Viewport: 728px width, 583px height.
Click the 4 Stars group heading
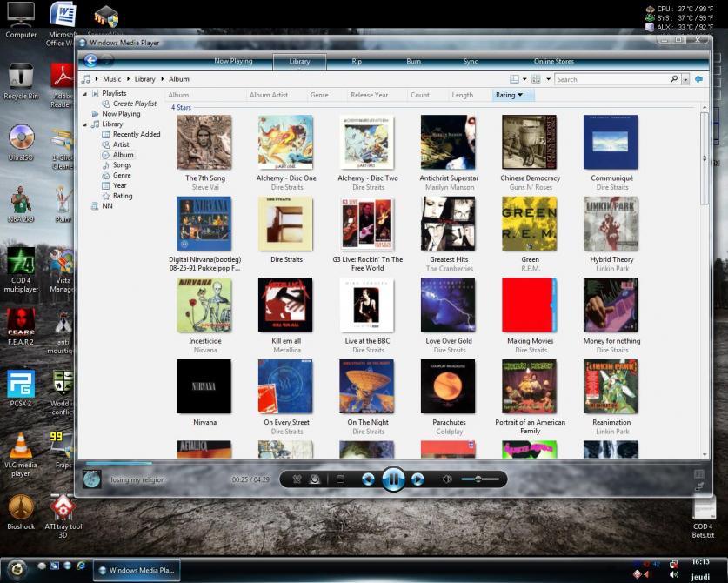[x=181, y=107]
